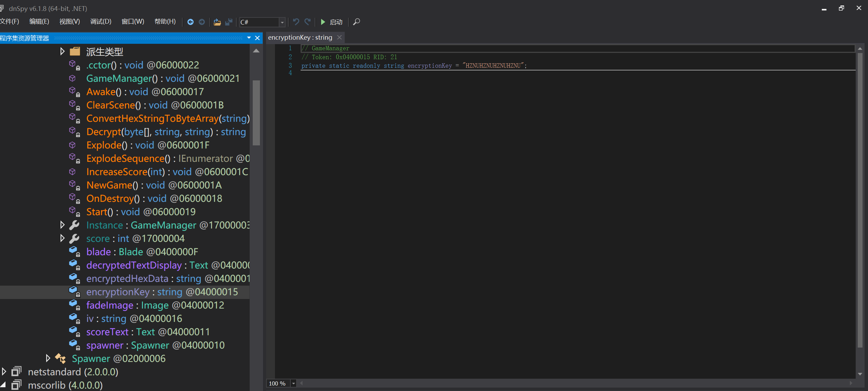Expand the Spawner class tree node
Image resolution: width=868 pixels, height=391 pixels.
48,358
